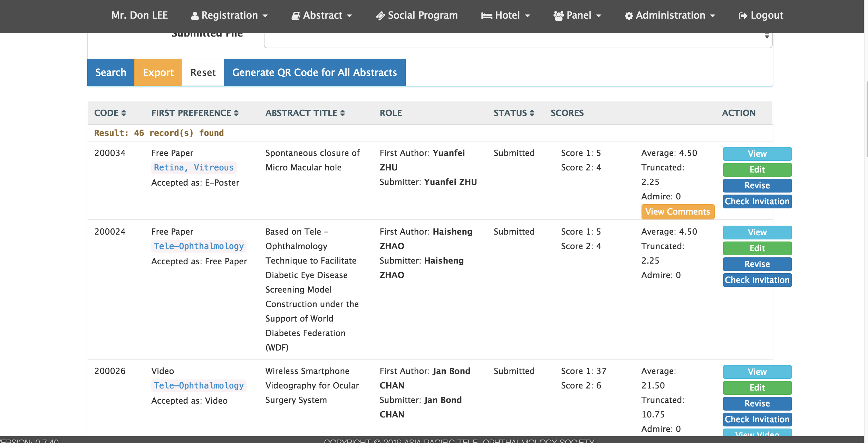Viewport: 868px width, 443px height.
Task: Click the Abstract book icon
Action: pyautogui.click(x=296, y=16)
